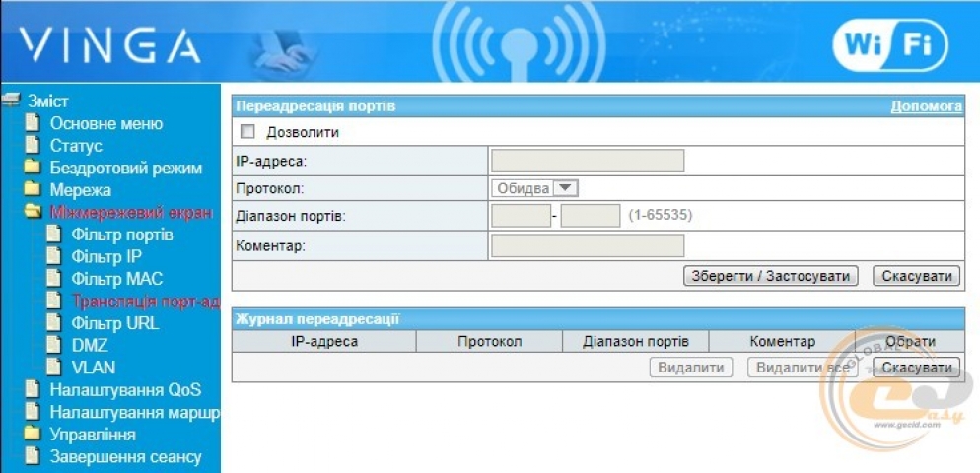Image resolution: width=980 pixels, height=473 pixels.
Task: Click the Зберегти / Застосувати button
Action: tap(771, 276)
